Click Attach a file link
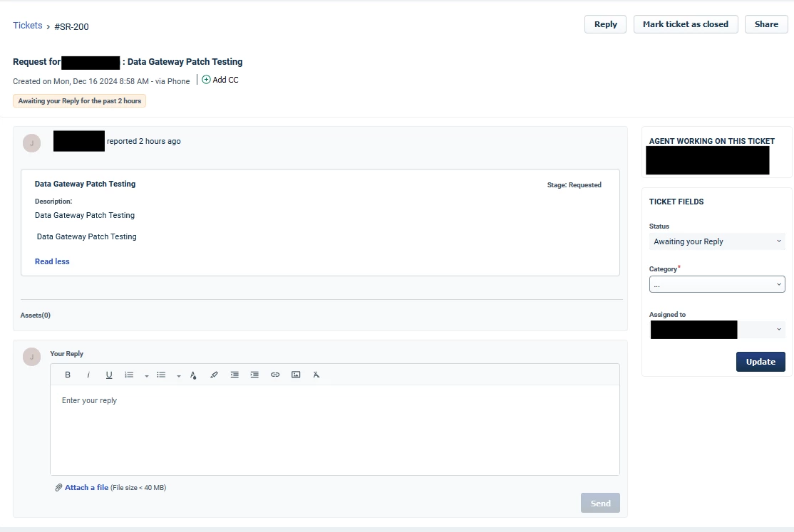Image resolution: width=794 pixels, height=532 pixels. point(86,487)
